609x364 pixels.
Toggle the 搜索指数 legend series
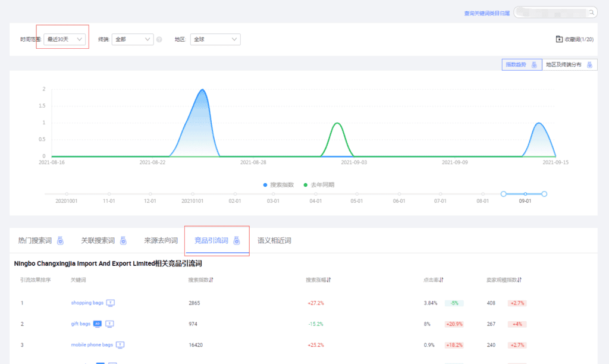pyautogui.click(x=278, y=185)
